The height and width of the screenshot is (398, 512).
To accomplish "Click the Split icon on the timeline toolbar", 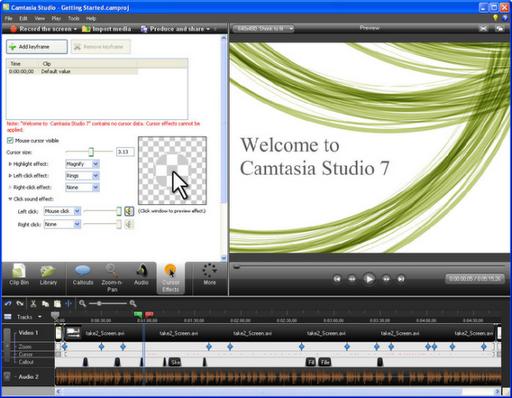I will click(69, 304).
